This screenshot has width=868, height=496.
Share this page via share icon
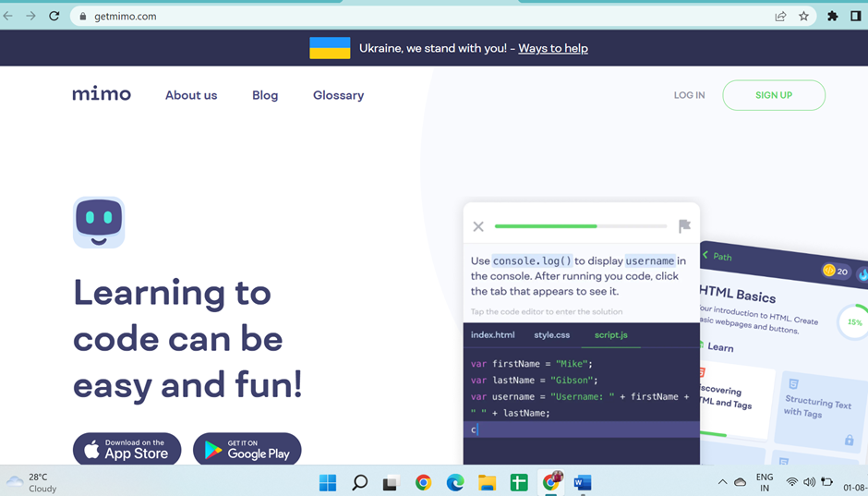pos(780,16)
